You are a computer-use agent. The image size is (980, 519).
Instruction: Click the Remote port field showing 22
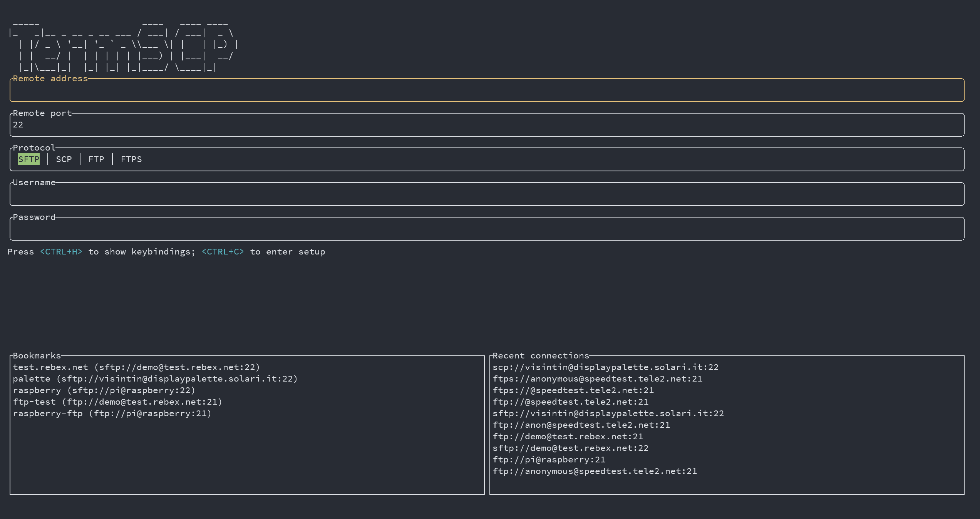(487, 125)
